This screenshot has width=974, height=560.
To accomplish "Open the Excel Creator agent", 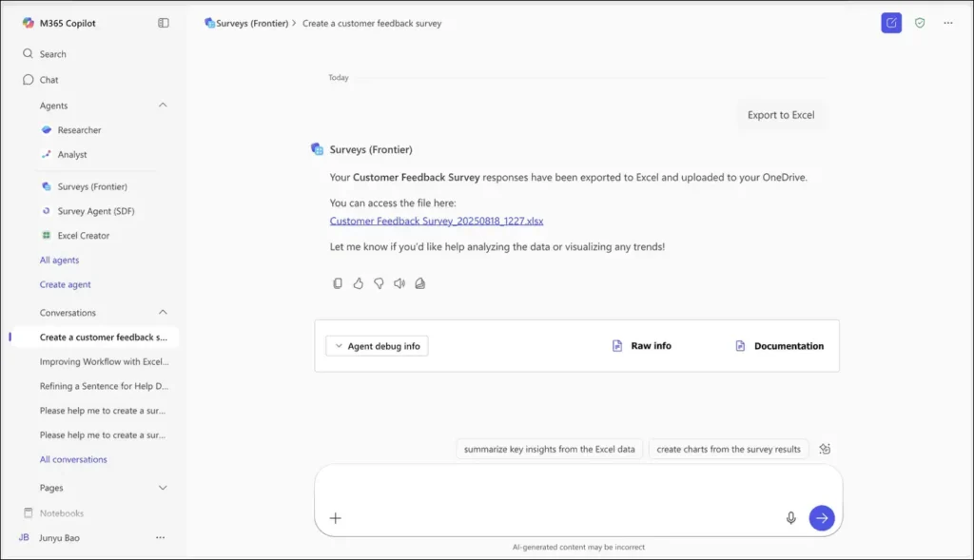I will 75,235.
